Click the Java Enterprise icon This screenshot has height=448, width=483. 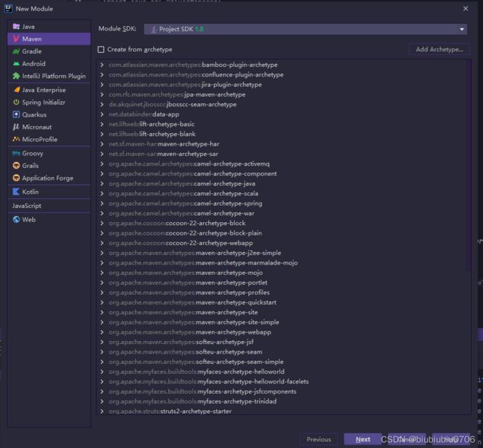pyautogui.click(x=16, y=90)
